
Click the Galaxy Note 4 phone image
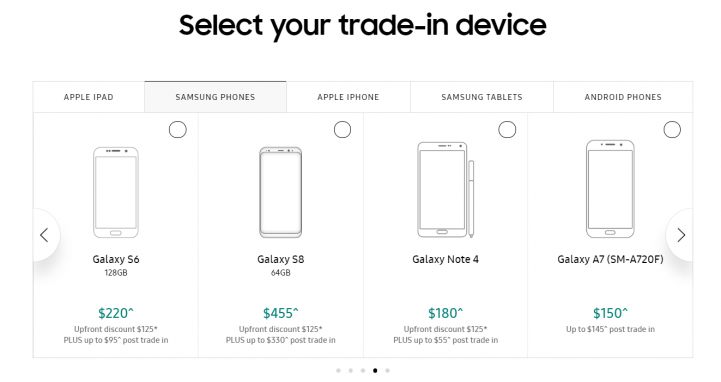point(446,190)
